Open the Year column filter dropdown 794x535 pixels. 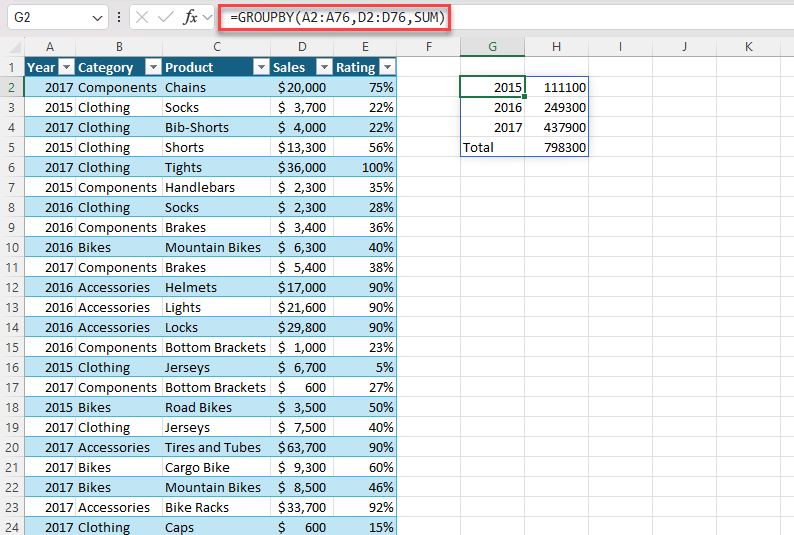66,67
